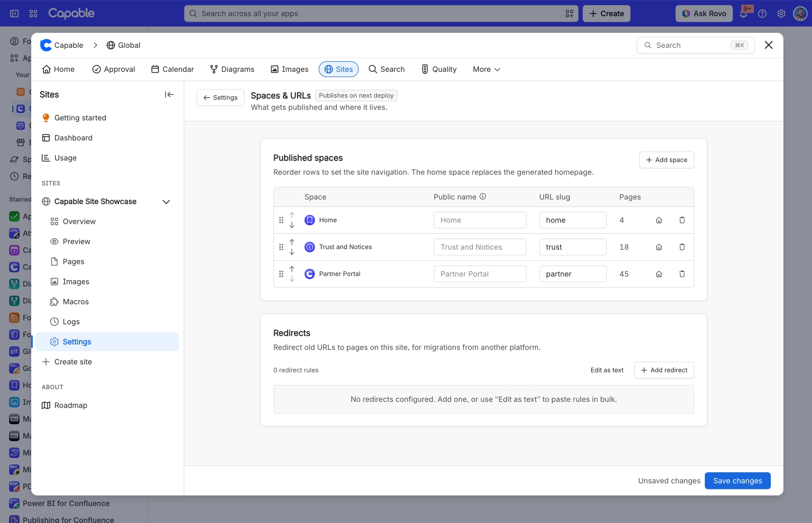Set Partner Portal as homepage
This screenshot has width=812, height=523.
coord(659,274)
